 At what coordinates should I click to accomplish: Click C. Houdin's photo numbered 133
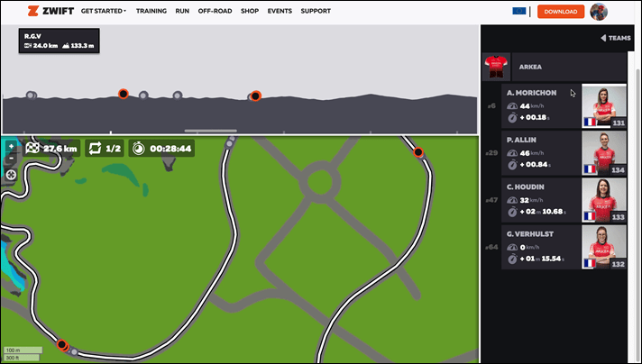click(x=604, y=200)
